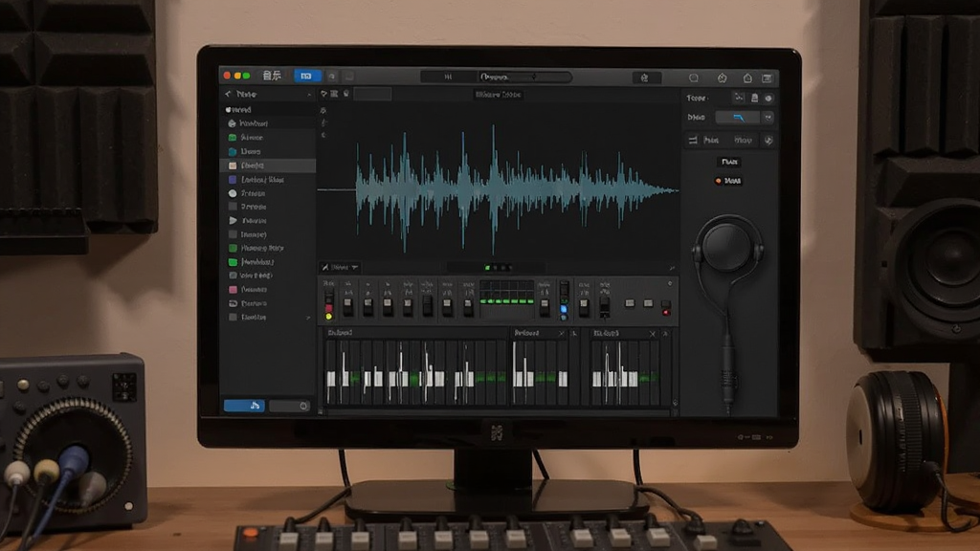Click the middle icon in the inspector's top row
Image resolution: width=980 pixels, height=551 pixels.
(x=754, y=99)
